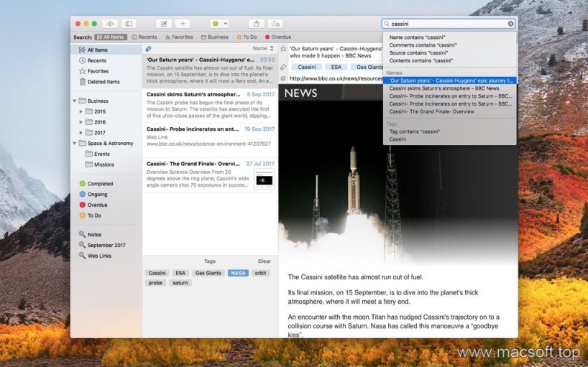Select the Overdue red label in sidebar
This screenshot has width=588, height=367.
click(97, 205)
